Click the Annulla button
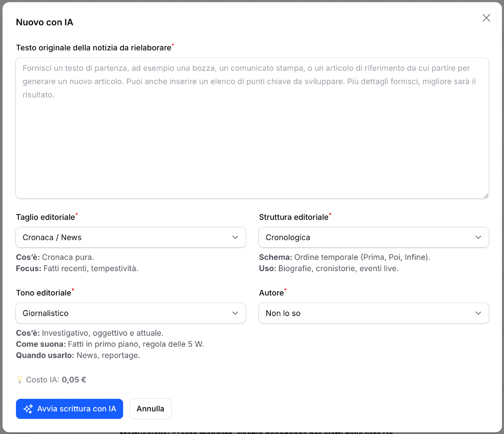The image size is (504, 434). (150, 409)
